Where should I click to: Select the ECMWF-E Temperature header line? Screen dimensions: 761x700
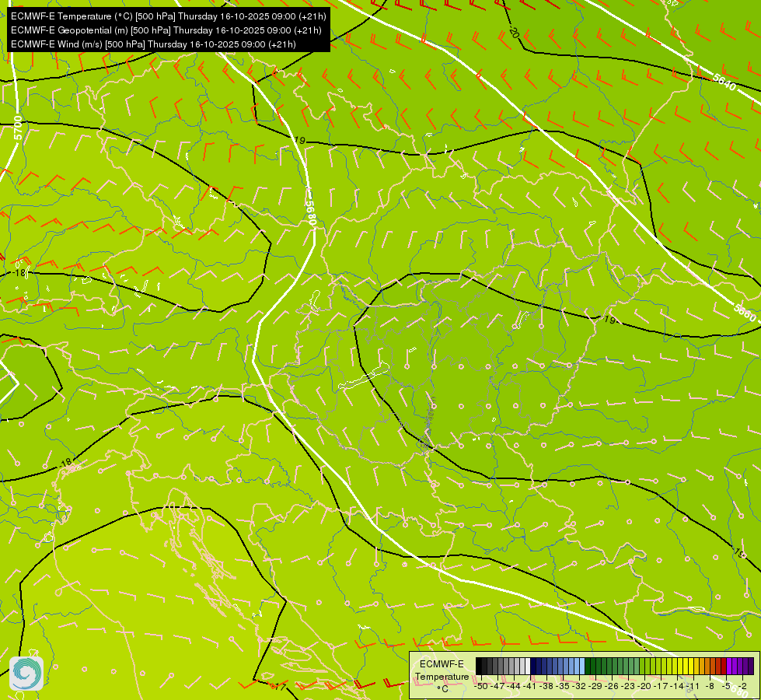[169, 16]
